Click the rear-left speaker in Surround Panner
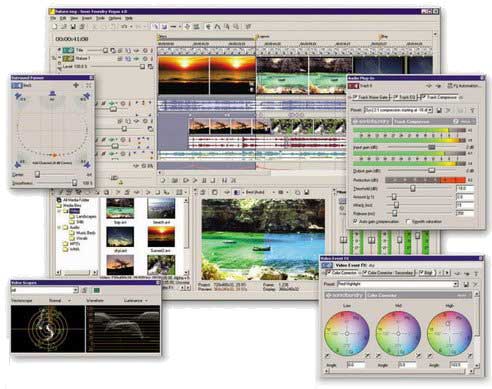 click(x=19, y=164)
